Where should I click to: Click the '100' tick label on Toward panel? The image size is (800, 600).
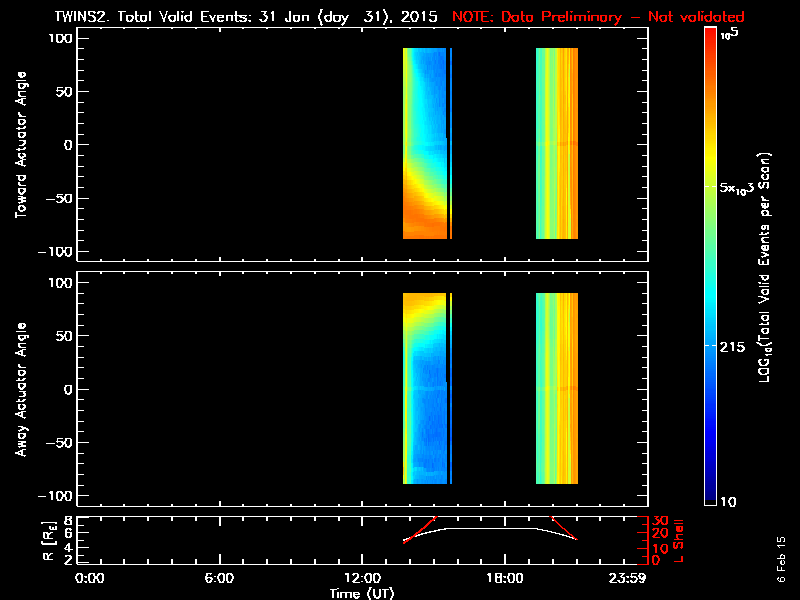click(x=61, y=38)
